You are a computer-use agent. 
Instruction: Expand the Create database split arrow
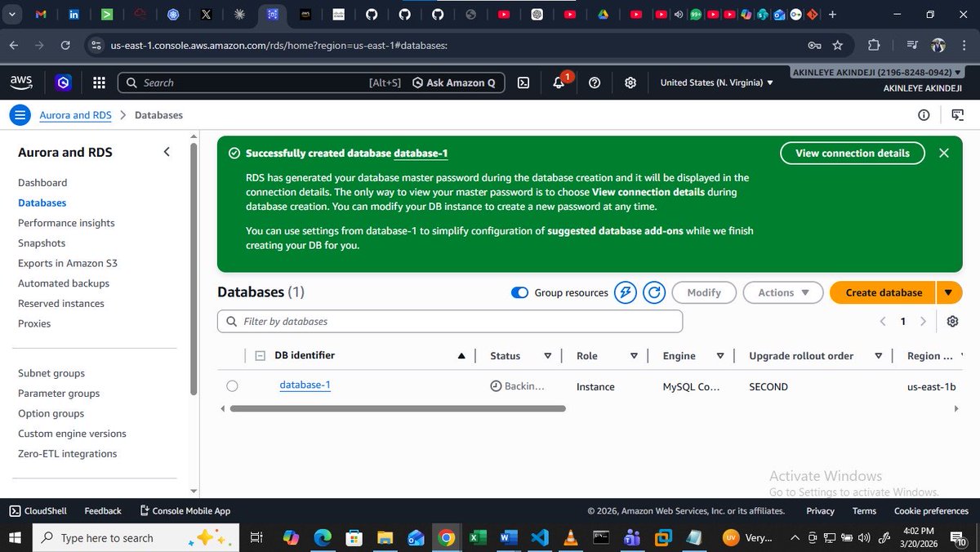949,292
